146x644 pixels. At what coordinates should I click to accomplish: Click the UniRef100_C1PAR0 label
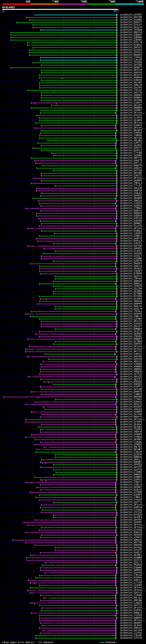tap(131, 319)
